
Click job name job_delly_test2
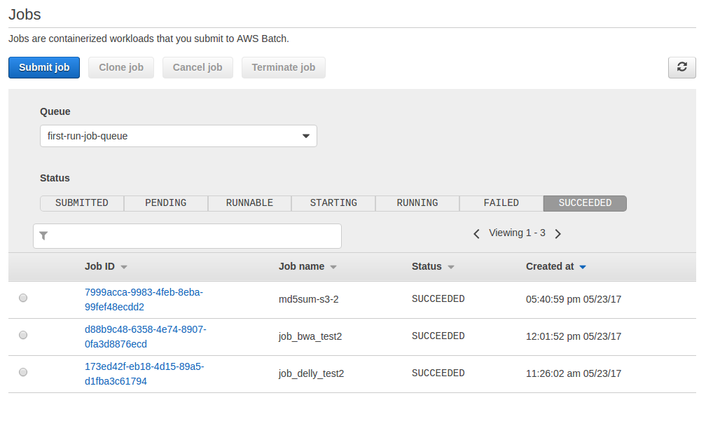(311, 374)
